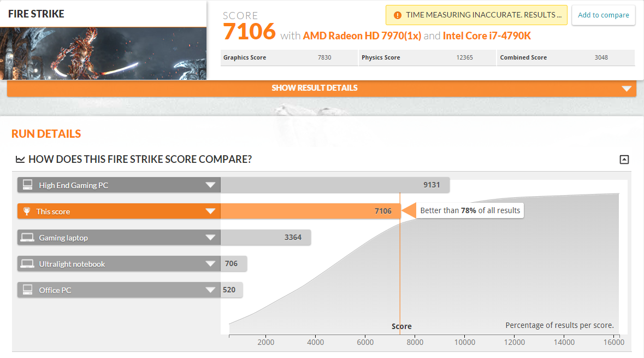Expand the Office PC dropdown arrow

(210, 290)
